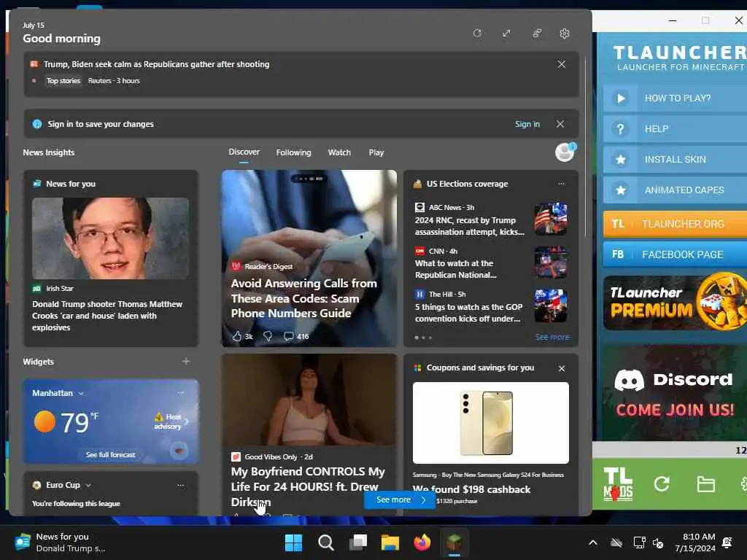The width and height of the screenshot is (747, 560).
Task: Open HELP in TLauncher
Action: click(x=675, y=128)
